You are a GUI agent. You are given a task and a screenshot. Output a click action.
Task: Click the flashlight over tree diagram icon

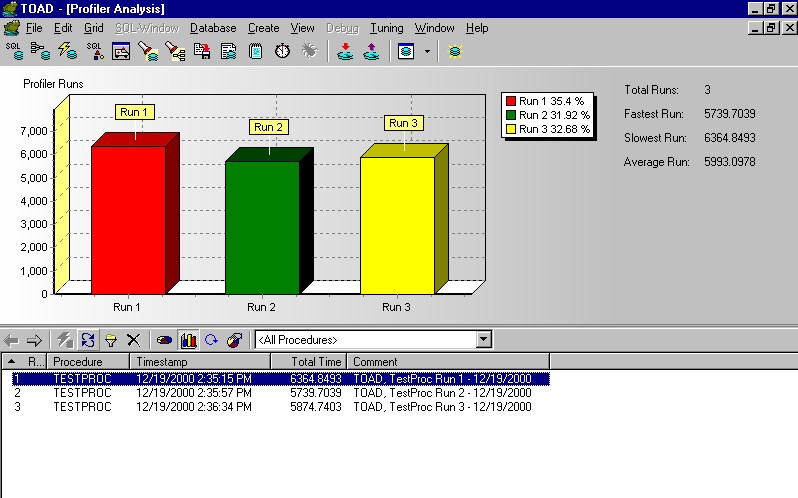[175, 51]
